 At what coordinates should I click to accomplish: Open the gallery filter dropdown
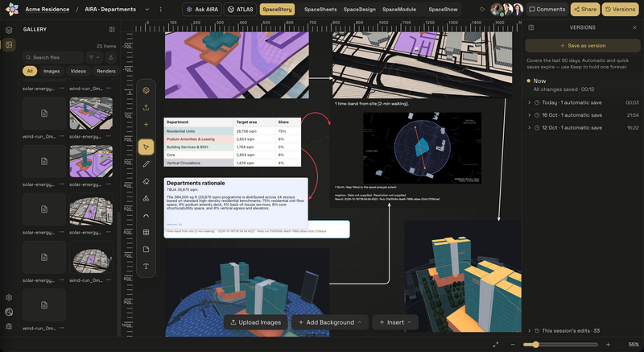94,57
